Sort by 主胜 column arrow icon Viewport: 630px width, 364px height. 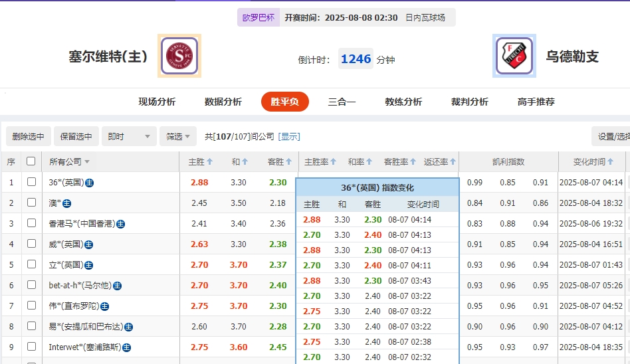(210, 161)
